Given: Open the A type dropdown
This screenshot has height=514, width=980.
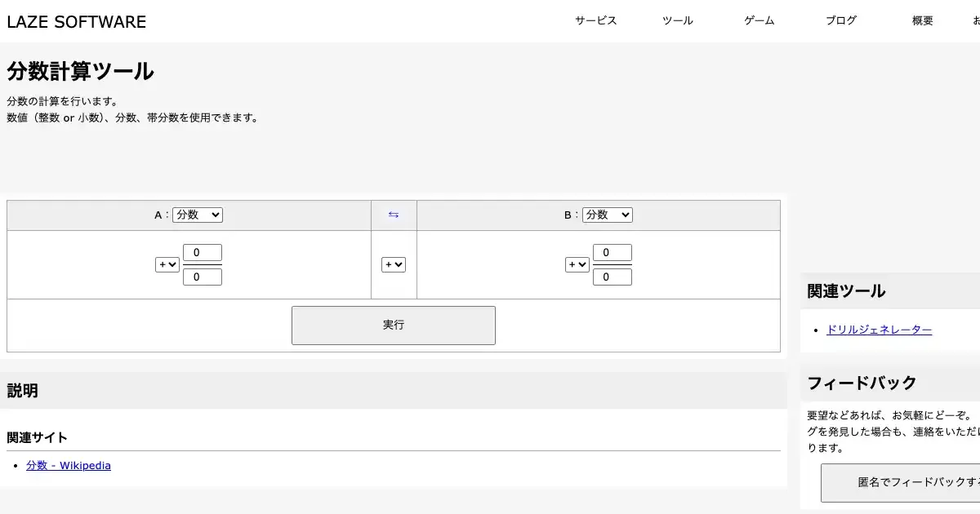Looking at the screenshot, I should [x=198, y=215].
